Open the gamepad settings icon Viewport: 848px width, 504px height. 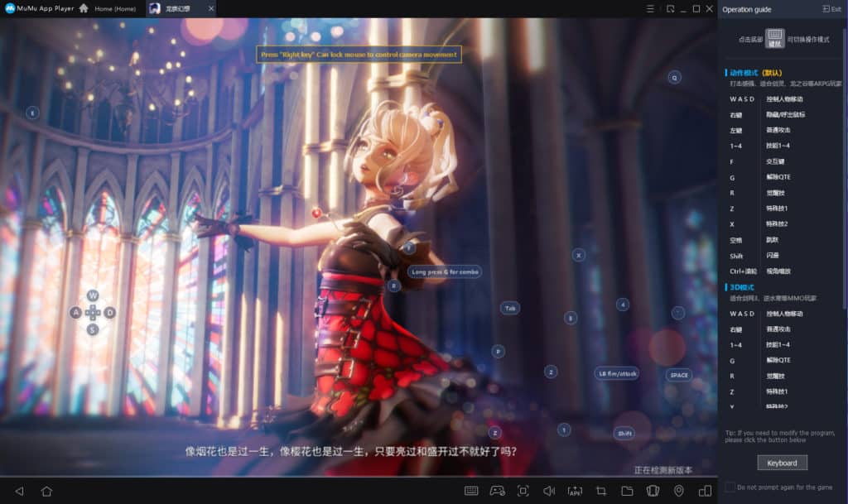tap(497, 491)
